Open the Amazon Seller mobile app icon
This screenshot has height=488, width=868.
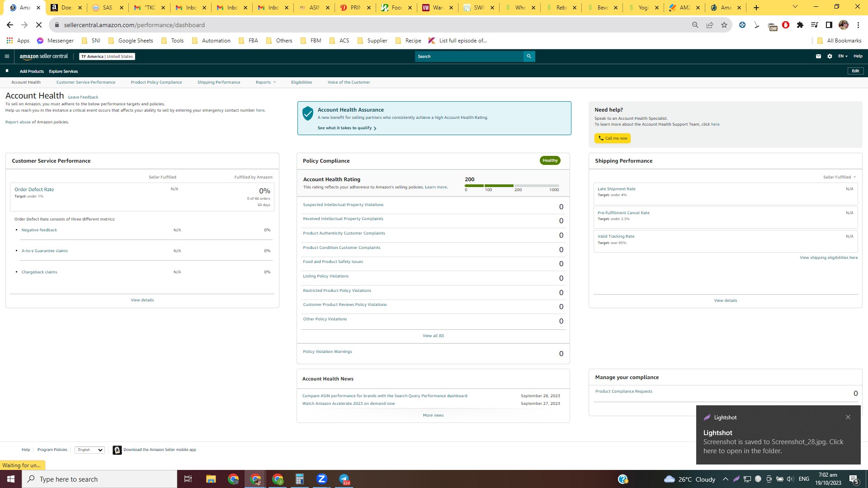coord(117,450)
